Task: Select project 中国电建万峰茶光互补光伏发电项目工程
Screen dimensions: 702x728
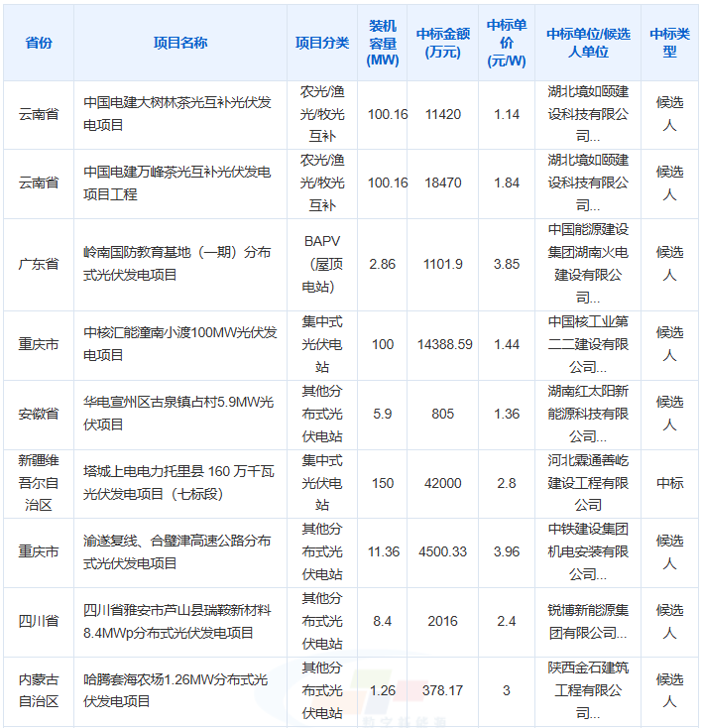Action: point(177,182)
